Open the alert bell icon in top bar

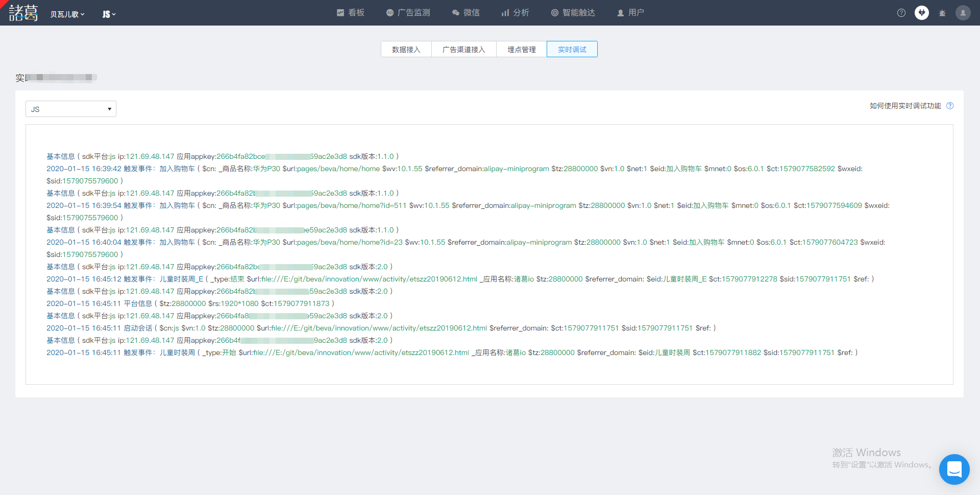pos(942,13)
